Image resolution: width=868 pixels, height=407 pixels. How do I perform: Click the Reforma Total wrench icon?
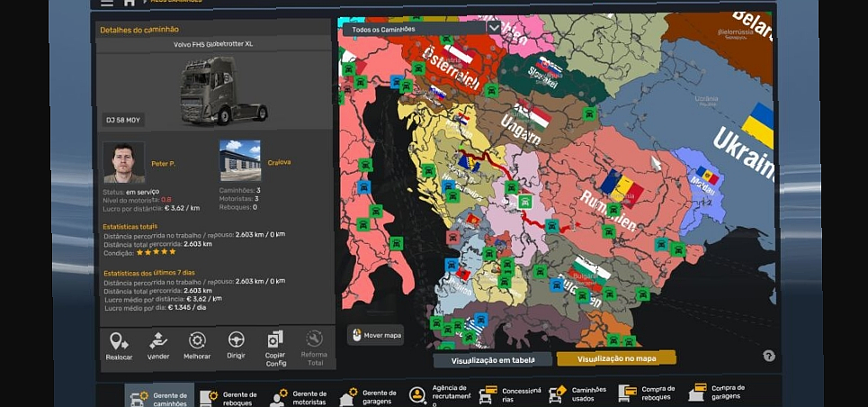(x=314, y=339)
